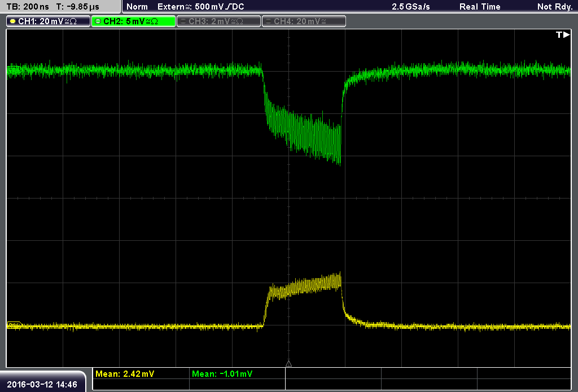Click the T: -9.85 µs trigger position
This screenshot has width=578, height=392.
(x=78, y=7)
